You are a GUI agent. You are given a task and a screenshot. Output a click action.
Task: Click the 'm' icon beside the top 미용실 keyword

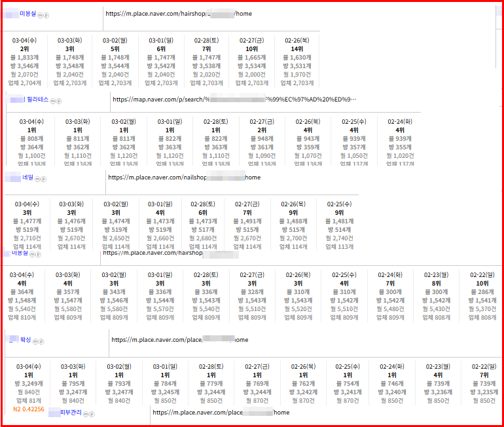(x=40, y=14)
